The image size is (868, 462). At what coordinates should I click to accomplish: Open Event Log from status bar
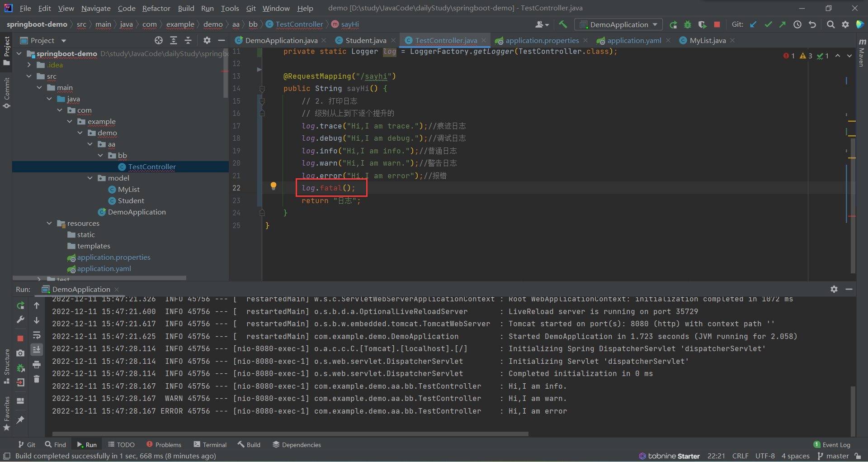tap(832, 445)
